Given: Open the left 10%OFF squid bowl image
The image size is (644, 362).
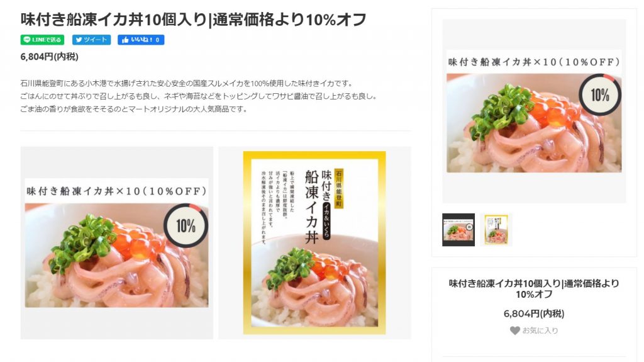Looking at the screenshot, I should 116,243.
